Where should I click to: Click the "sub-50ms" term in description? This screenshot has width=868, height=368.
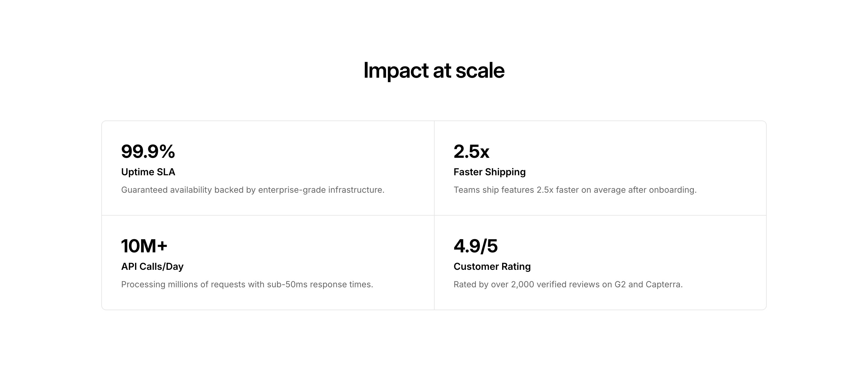(x=287, y=285)
